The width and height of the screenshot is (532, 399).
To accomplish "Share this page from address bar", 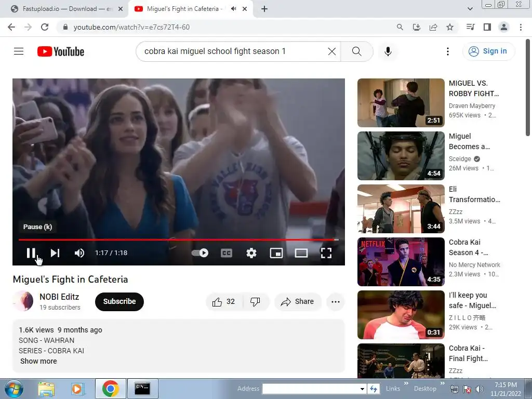I will (433, 27).
